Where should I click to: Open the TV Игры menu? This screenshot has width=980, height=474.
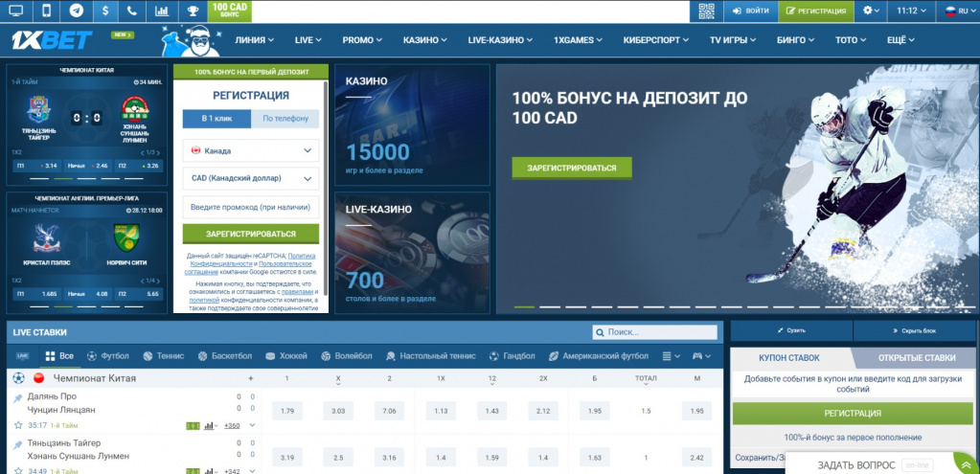733,40
